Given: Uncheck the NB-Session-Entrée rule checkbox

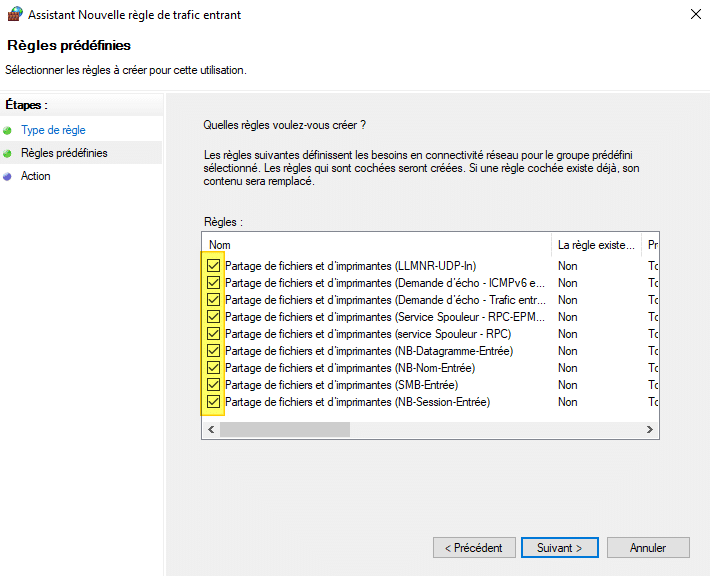Looking at the screenshot, I should pos(213,402).
